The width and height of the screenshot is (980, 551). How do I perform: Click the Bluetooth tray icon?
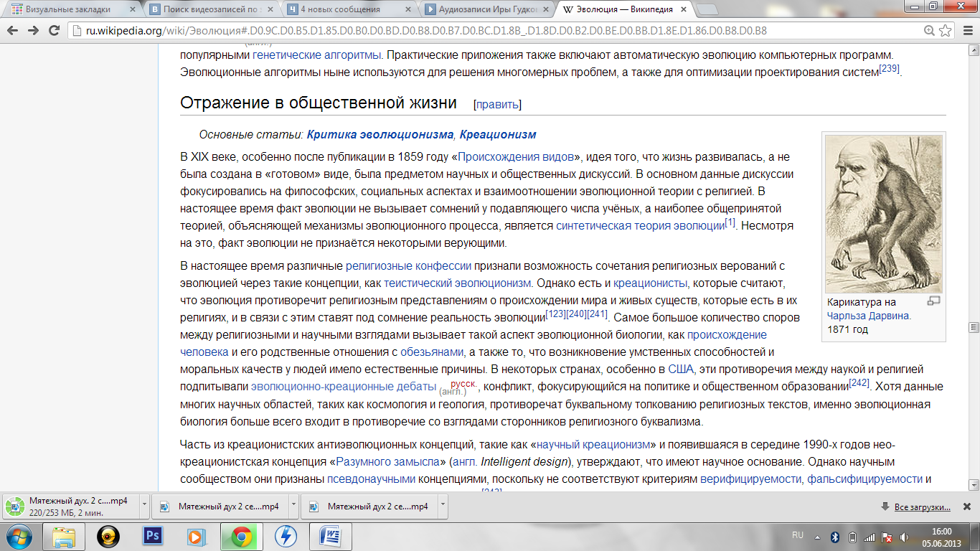tap(835, 537)
